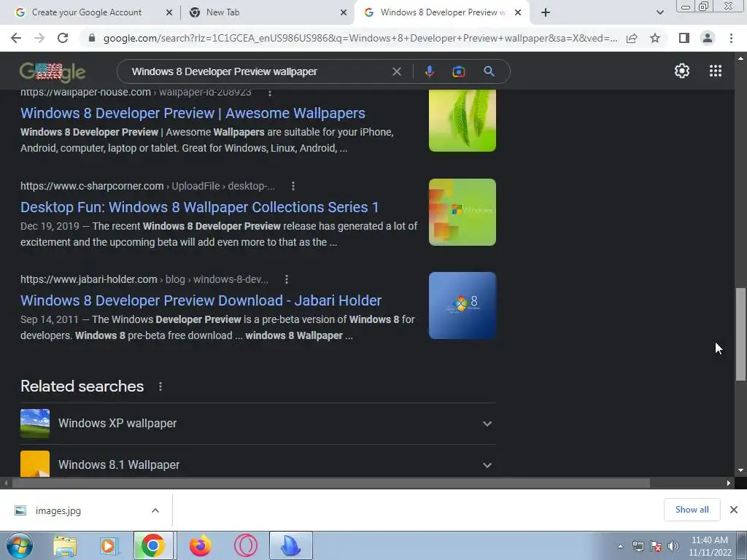Open the images.jpg download options chevron
This screenshot has height=560, width=747.
(155, 510)
